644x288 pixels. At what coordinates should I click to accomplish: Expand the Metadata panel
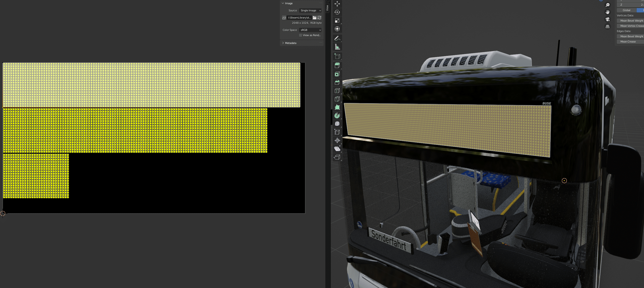[x=290, y=43]
